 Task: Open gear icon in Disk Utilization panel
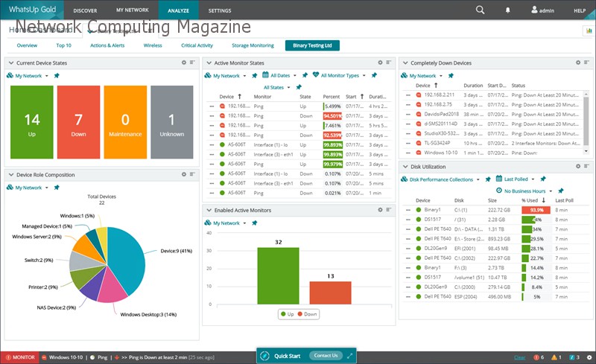(x=578, y=166)
